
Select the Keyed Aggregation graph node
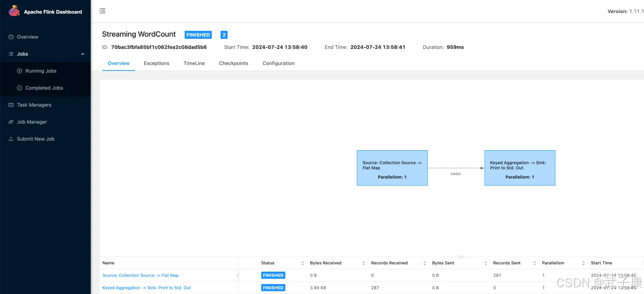520,168
